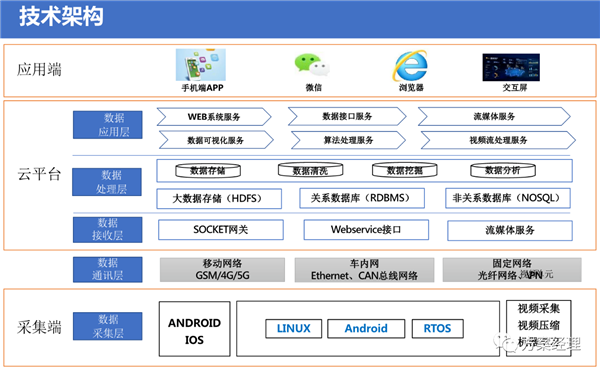Screen dimensions: 600x370
Task: Click the 应用端 section label
Action: coord(39,70)
